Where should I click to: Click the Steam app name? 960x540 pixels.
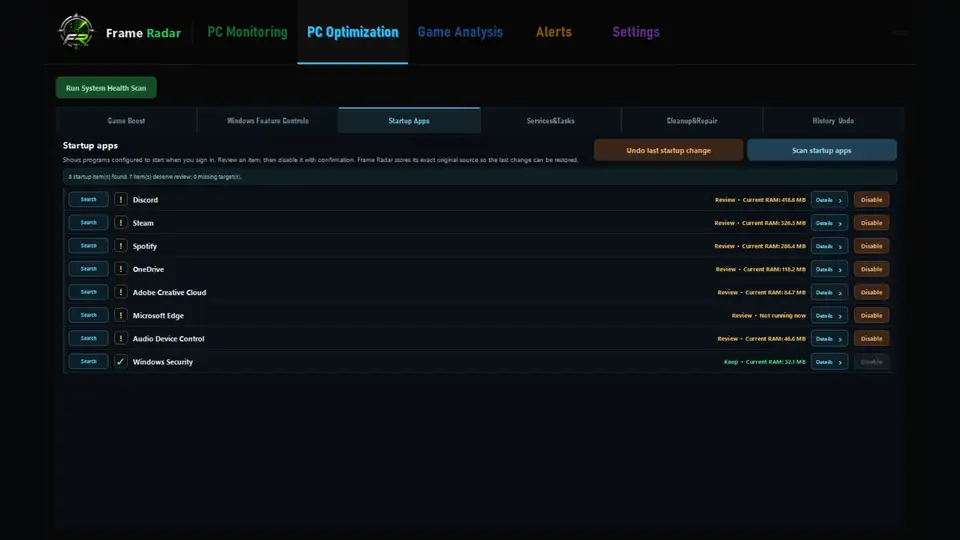tap(143, 223)
